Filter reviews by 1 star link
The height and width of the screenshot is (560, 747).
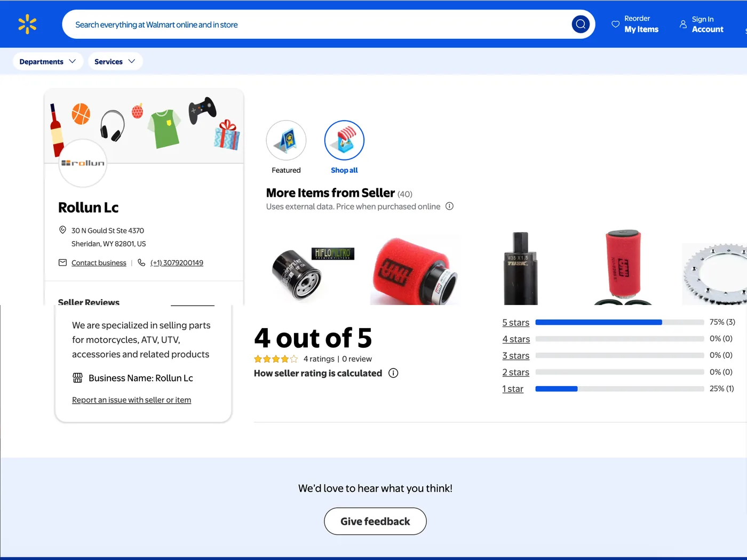513,389
